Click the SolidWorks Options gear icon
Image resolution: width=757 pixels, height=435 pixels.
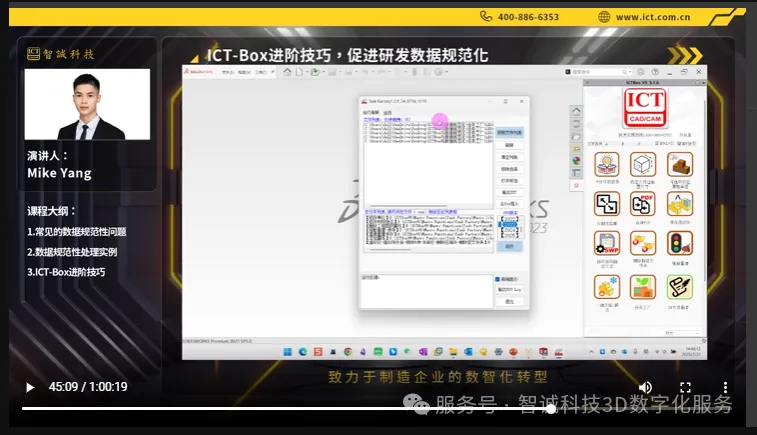tap(438, 72)
